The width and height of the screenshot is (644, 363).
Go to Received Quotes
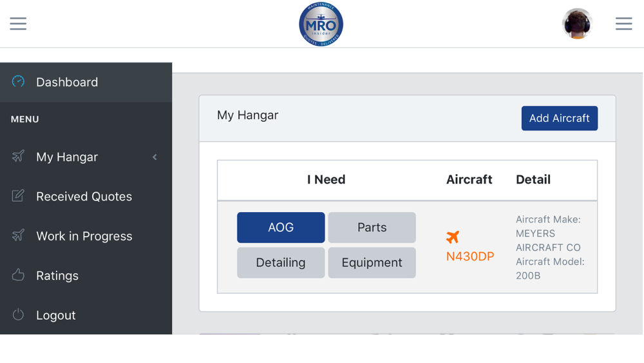[x=86, y=197]
